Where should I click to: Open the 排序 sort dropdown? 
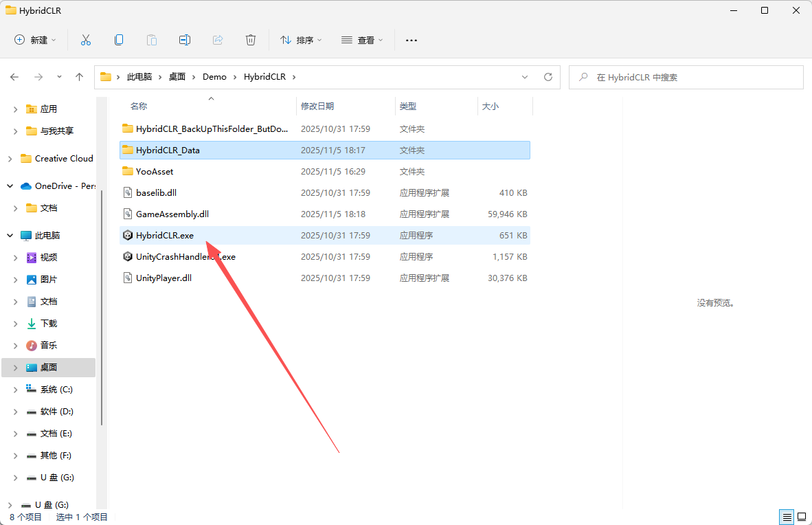[302, 40]
